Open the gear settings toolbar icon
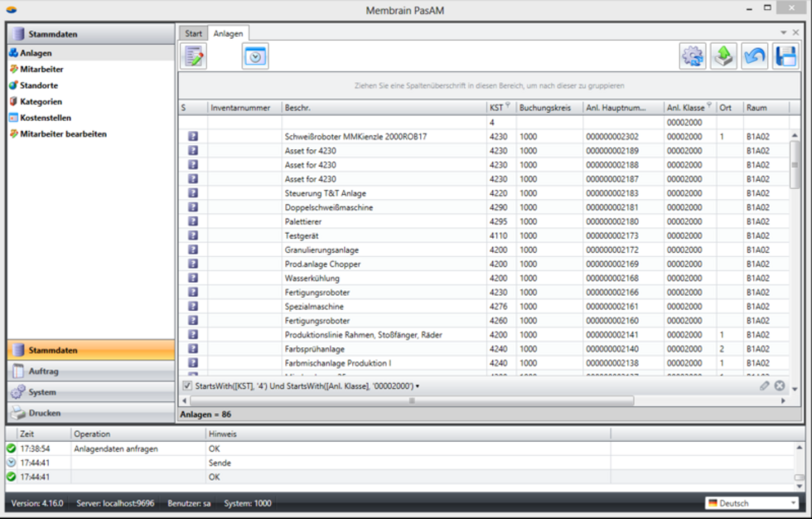The height and width of the screenshot is (519, 812). 692,56
